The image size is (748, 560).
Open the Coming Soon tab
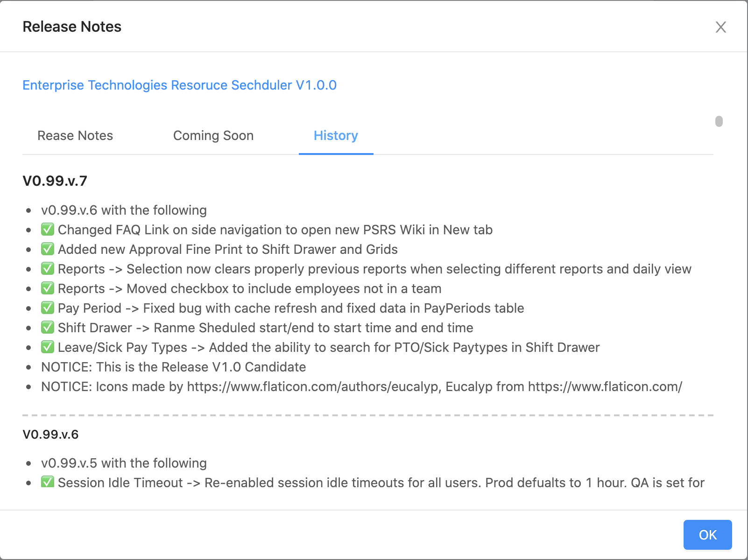pyautogui.click(x=213, y=136)
